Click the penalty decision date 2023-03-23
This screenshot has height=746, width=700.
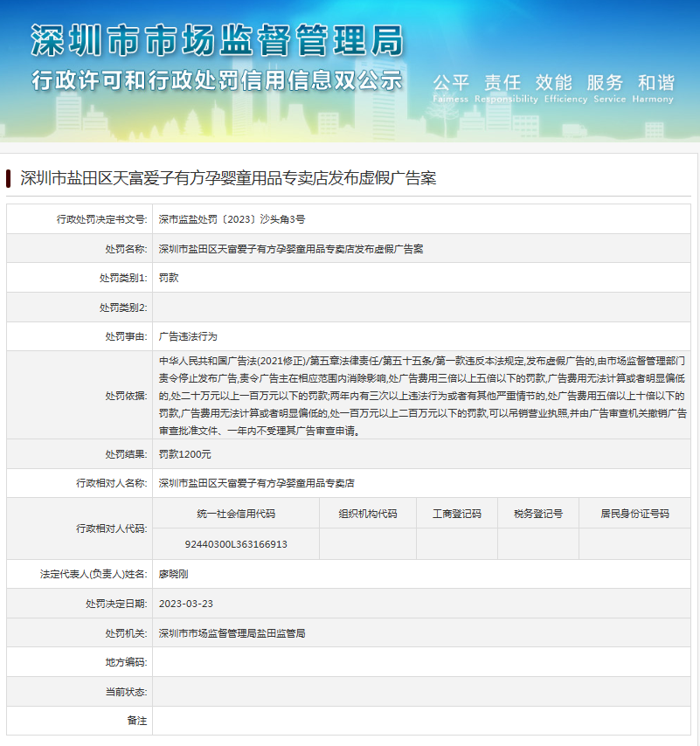(x=186, y=604)
